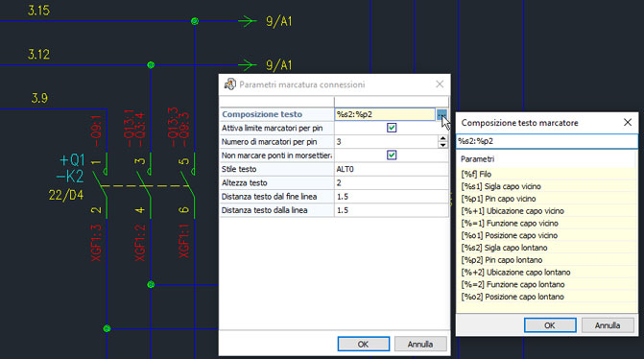
Task: Decrease Numero di marcatori per pin value
Action: (x=442, y=145)
